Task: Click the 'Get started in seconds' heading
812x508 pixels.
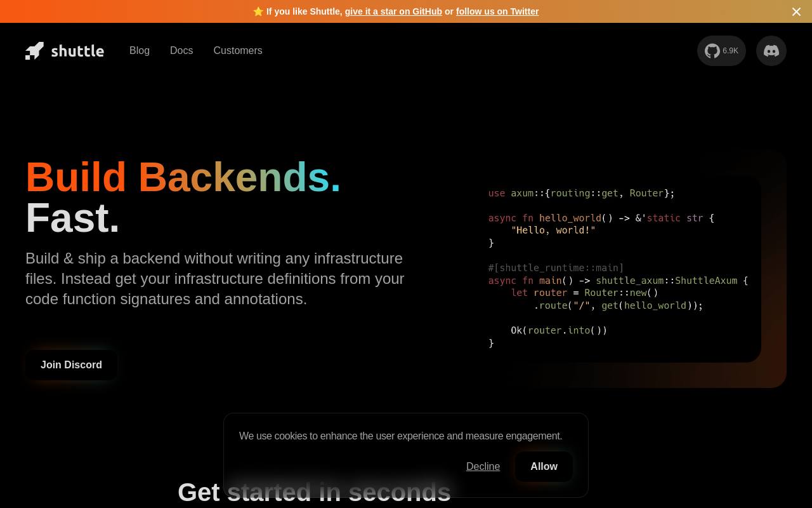Action: (314, 492)
